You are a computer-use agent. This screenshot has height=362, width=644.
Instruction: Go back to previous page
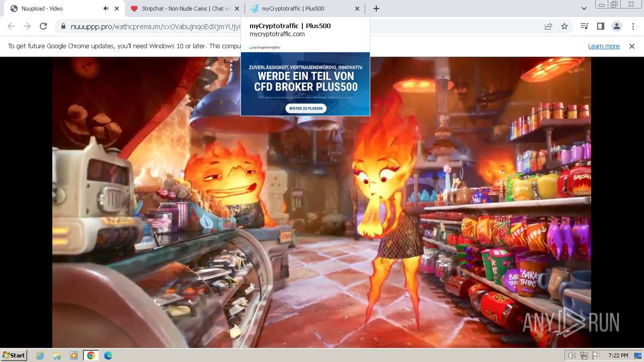(11, 26)
